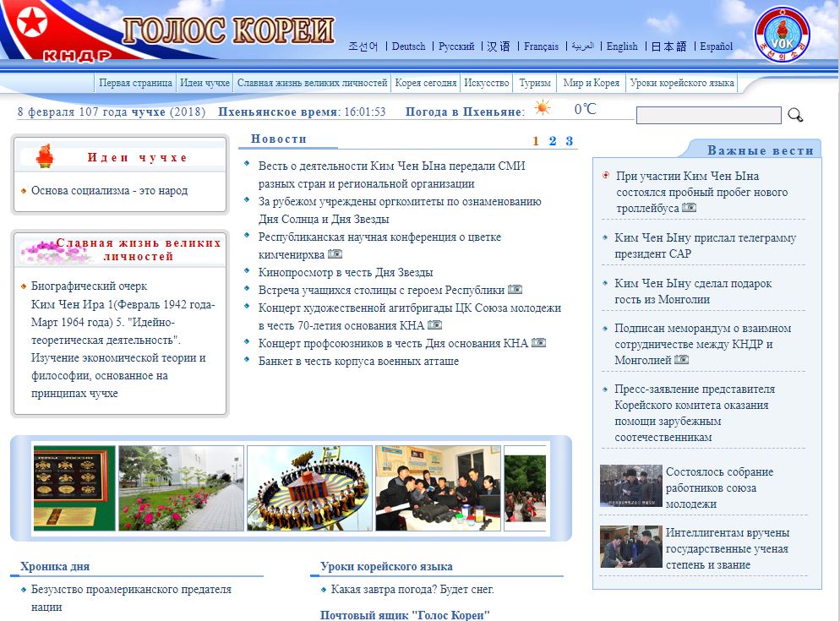Click the round VOK logo emblem
The image size is (840, 621).
(x=781, y=34)
